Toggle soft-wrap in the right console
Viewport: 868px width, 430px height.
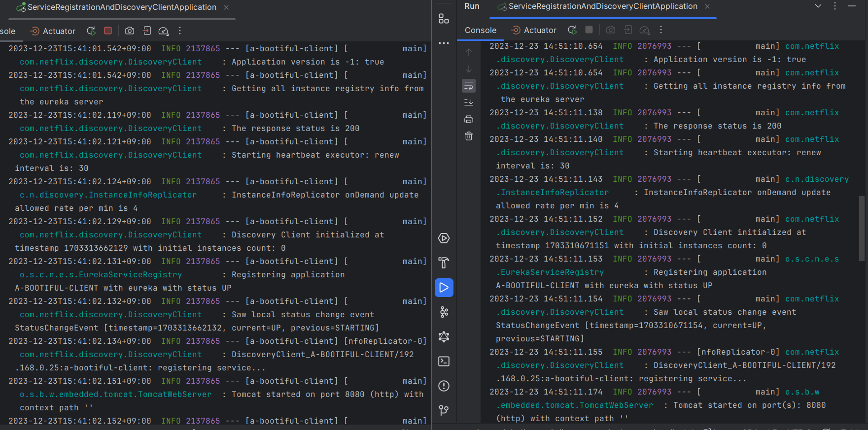pyautogui.click(x=469, y=86)
